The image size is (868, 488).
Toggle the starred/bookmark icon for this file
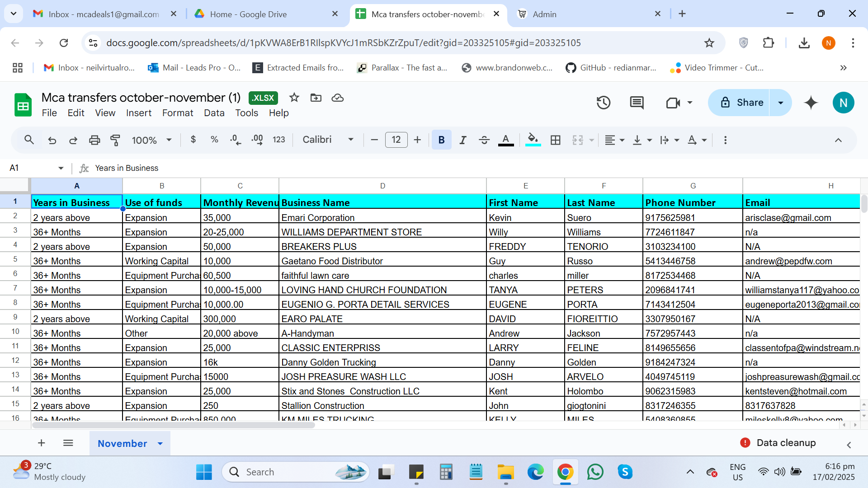tap(294, 98)
